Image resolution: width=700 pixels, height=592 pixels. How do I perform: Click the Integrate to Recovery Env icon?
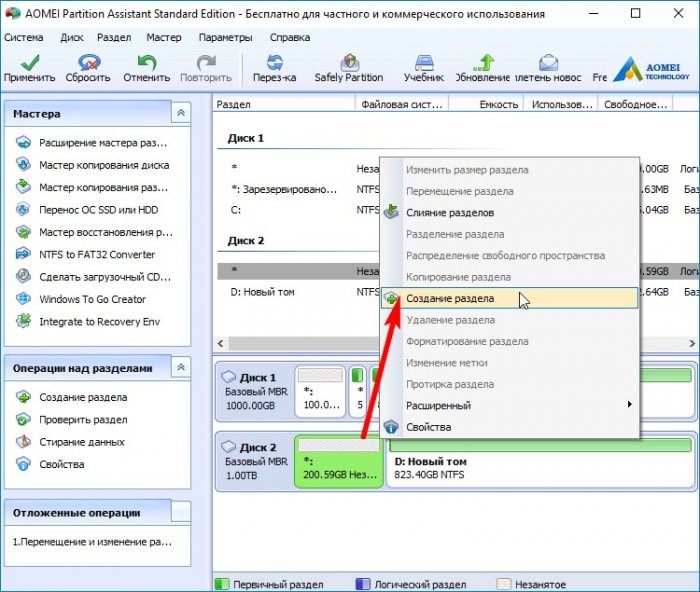(x=23, y=321)
